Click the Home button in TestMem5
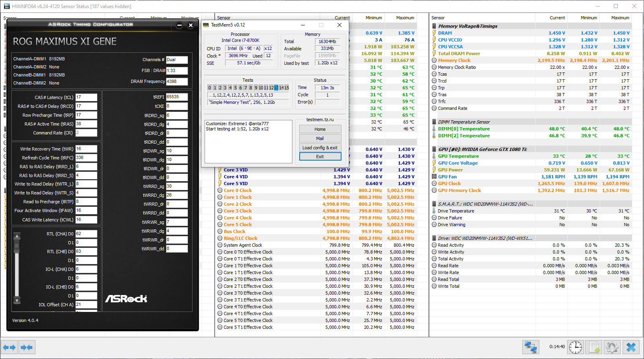The image size is (644, 359). (x=320, y=129)
